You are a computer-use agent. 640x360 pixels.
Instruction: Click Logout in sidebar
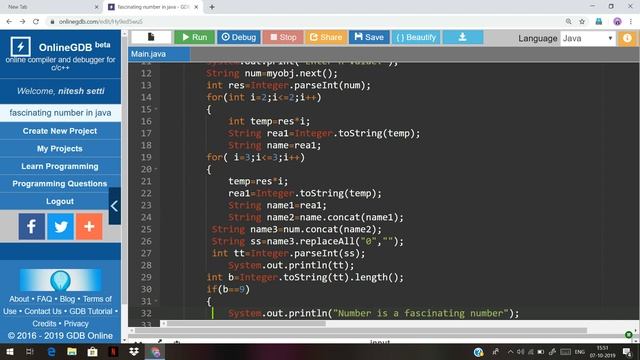click(60, 201)
